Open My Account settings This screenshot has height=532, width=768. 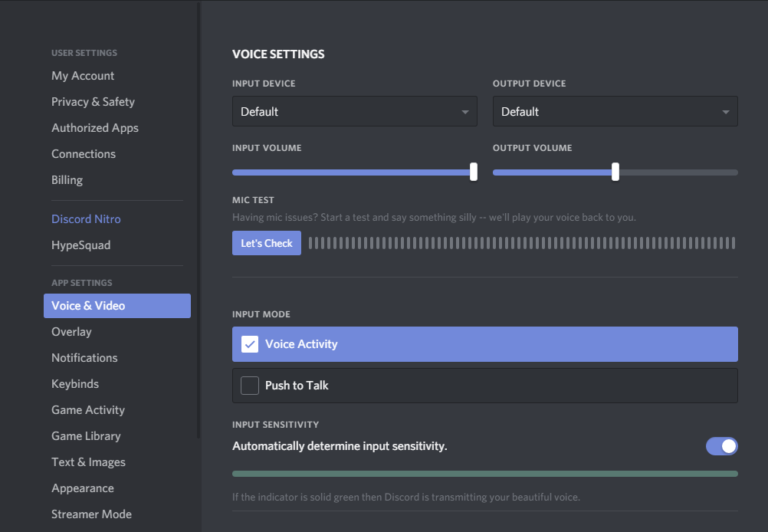coord(83,76)
